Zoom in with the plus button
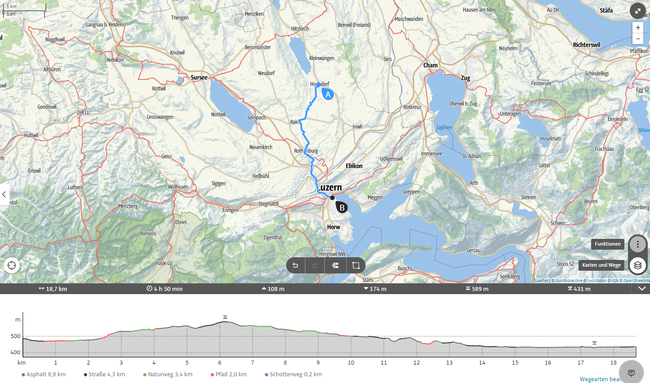Screen dimensions: 650x383 click(638, 28)
